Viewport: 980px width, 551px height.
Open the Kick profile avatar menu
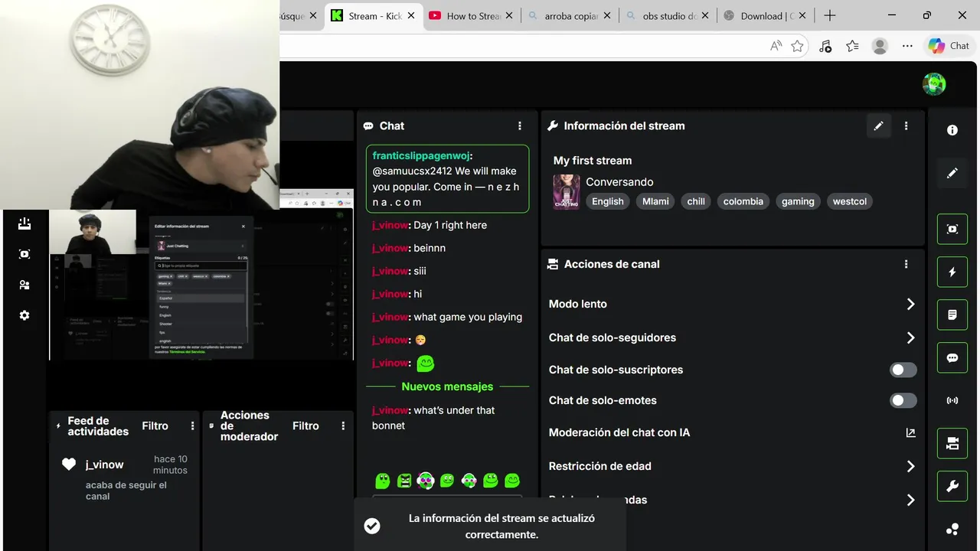pos(934,84)
